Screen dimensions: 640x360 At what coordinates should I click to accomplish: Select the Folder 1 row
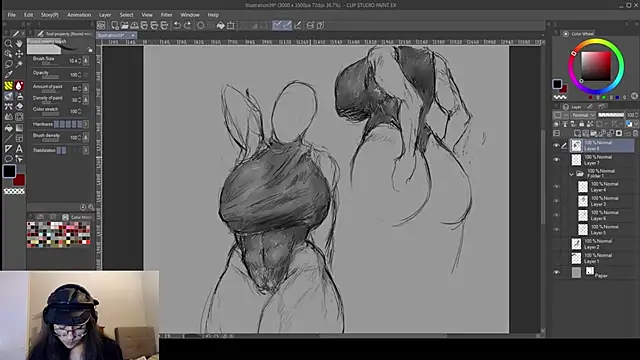coord(602,173)
